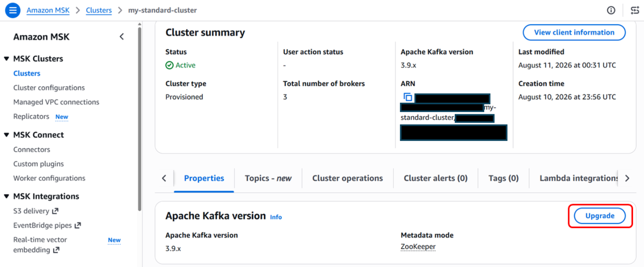644x267 pixels.
Task: Copy the cluster ARN with copy icon
Action: click(x=407, y=97)
